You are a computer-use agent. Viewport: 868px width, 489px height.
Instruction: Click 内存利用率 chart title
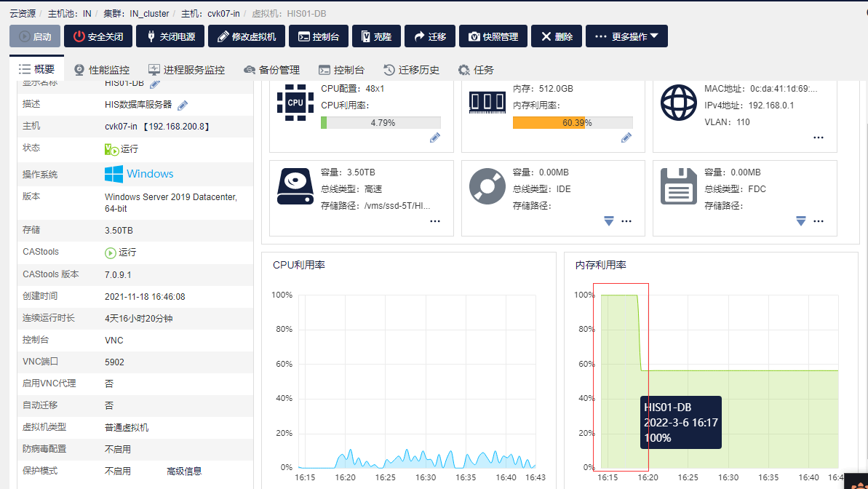tap(601, 266)
